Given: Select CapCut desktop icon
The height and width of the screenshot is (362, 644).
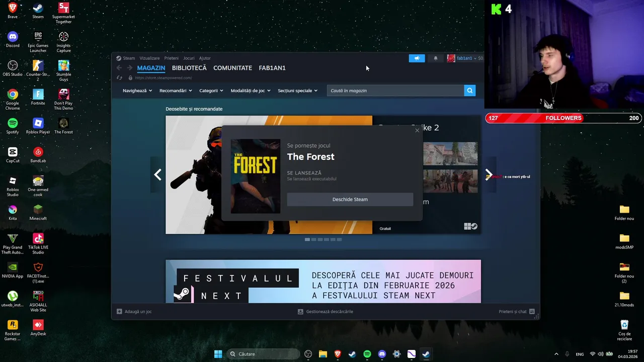Looking at the screenshot, I should (13, 155).
